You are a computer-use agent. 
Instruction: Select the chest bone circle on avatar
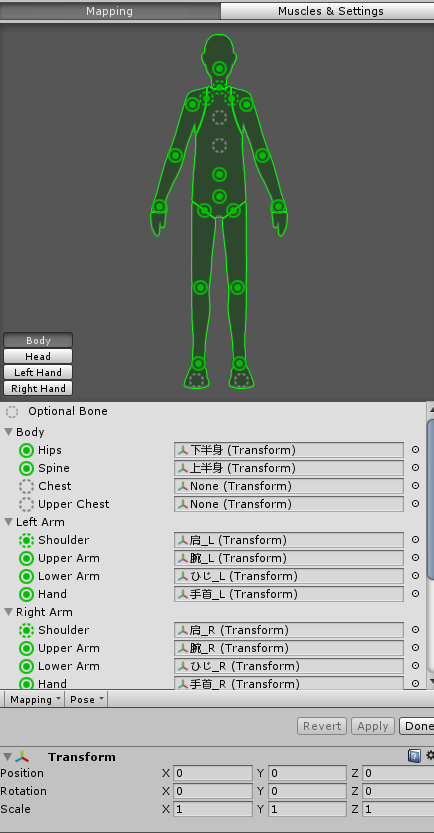219,145
